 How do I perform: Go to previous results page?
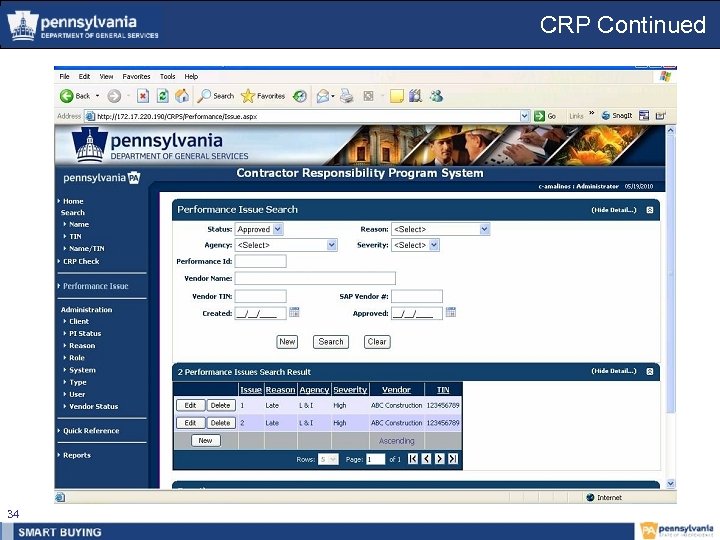426,458
